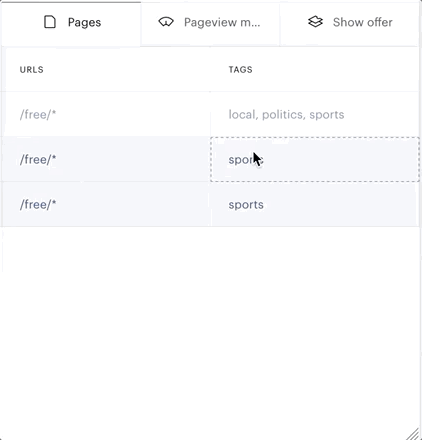Image resolution: width=422 pixels, height=440 pixels.
Task: Select the dashed-outline sports tag cell
Action: coord(315,159)
